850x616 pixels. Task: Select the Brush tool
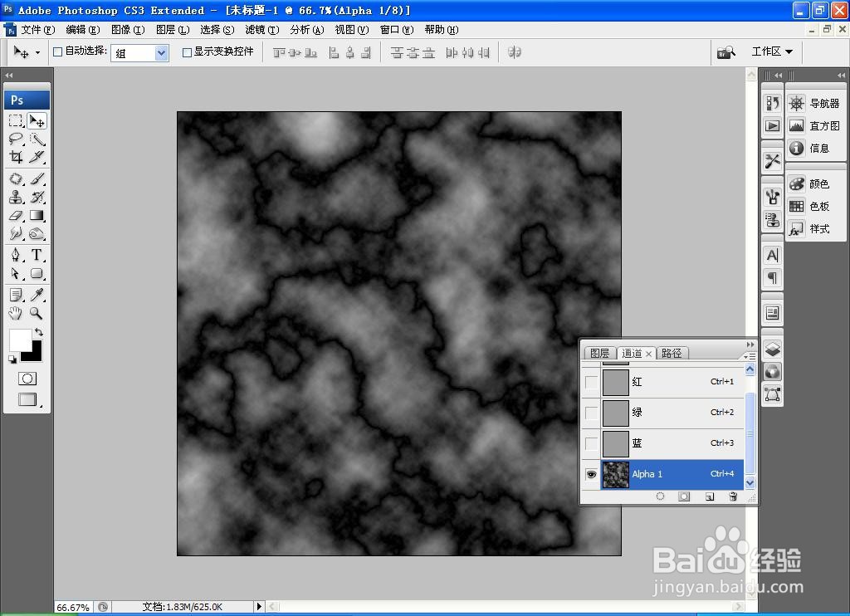point(37,178)
